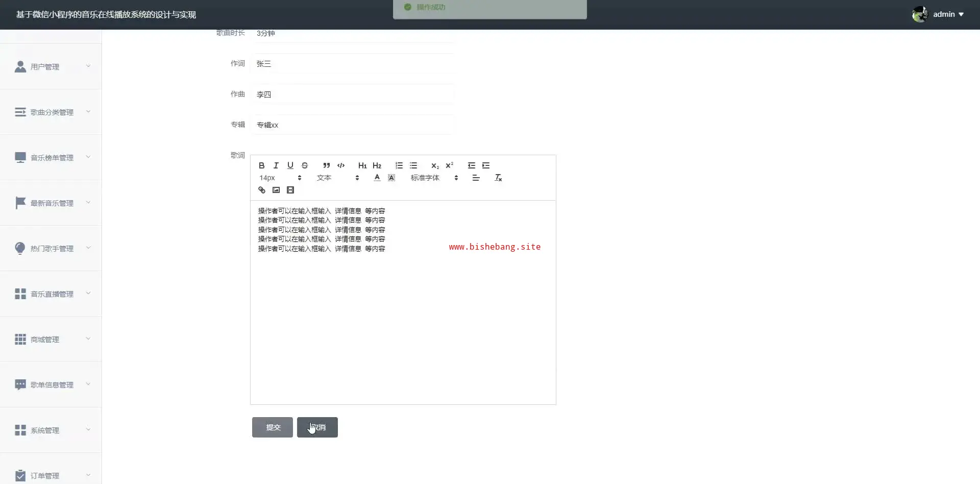The width and height of the screenshot is (980, 484).
Task: Click the 作词 lyricist input field
Action: click(x=352, y=64)
